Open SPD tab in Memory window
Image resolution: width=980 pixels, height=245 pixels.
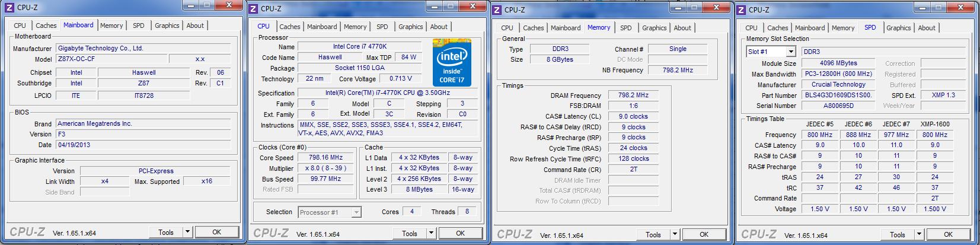pyautogui.click(x=626, y=28)
